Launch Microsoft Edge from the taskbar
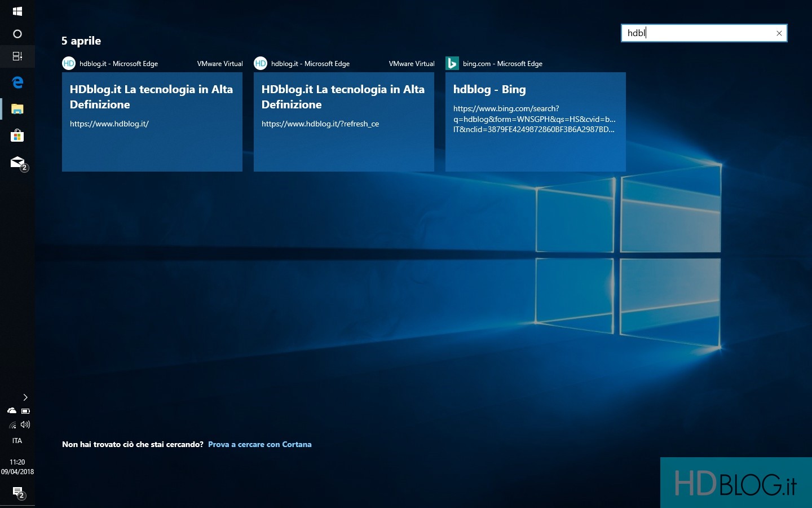The image size is (812, 508). (x=17, y=82)
